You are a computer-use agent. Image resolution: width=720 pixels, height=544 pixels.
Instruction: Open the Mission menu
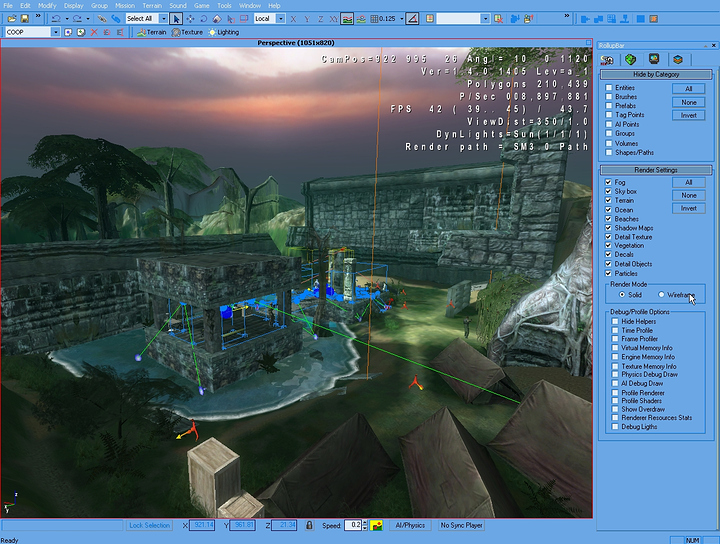[124, 5]
